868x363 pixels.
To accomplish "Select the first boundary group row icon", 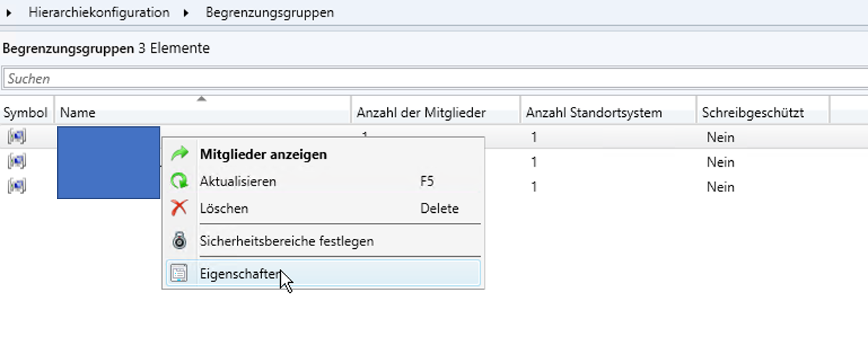I will coord(17,137).
